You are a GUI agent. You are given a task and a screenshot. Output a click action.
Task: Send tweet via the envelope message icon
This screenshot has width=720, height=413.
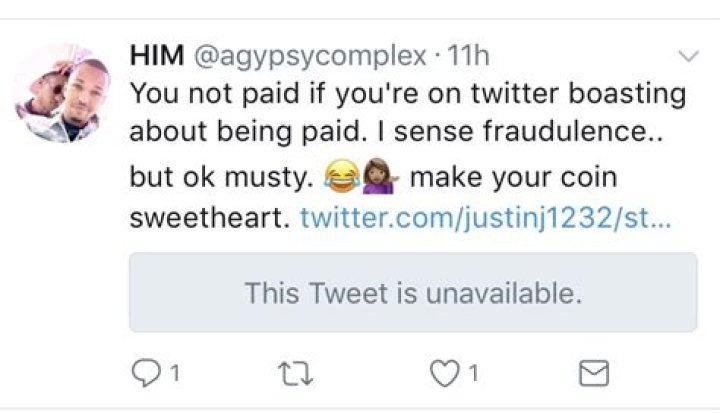click(594, 373)
